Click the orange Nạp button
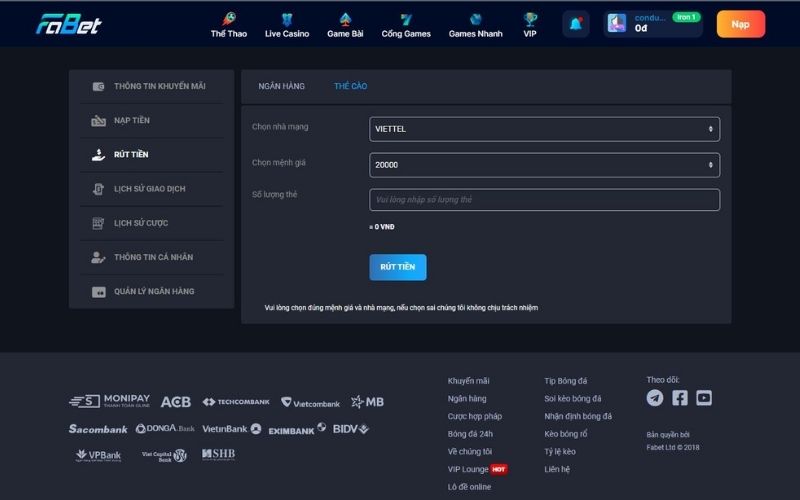Viewport: 800px width, 500px height. [x=741, y=24]
